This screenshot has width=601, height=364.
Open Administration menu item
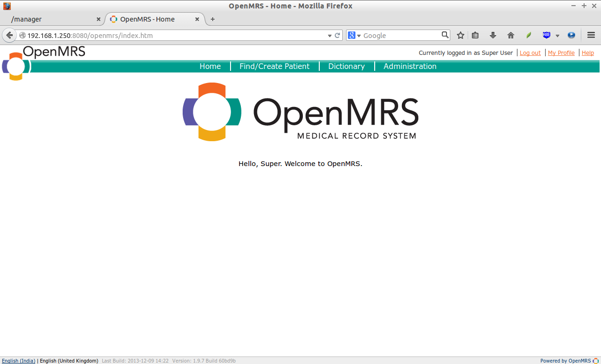click(410, 66)
